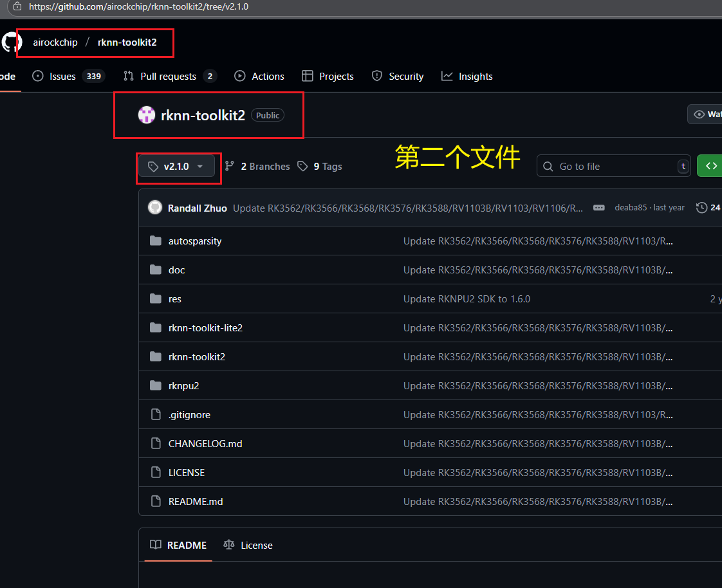Click the autosparsity folder icon

[156, 241]
